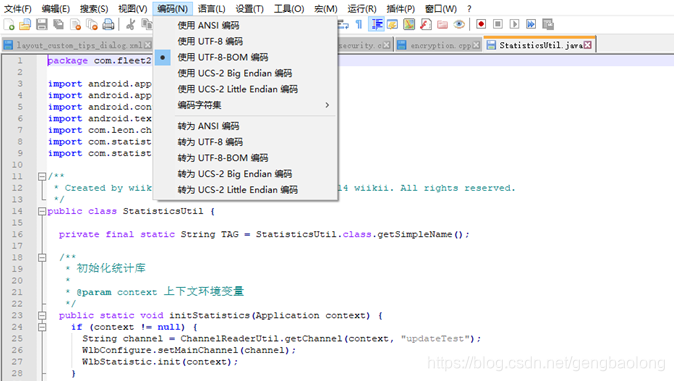Open the 窗口(W) menu
The image size is (674, 381).
pyautogui.click(x=441, y=9)
